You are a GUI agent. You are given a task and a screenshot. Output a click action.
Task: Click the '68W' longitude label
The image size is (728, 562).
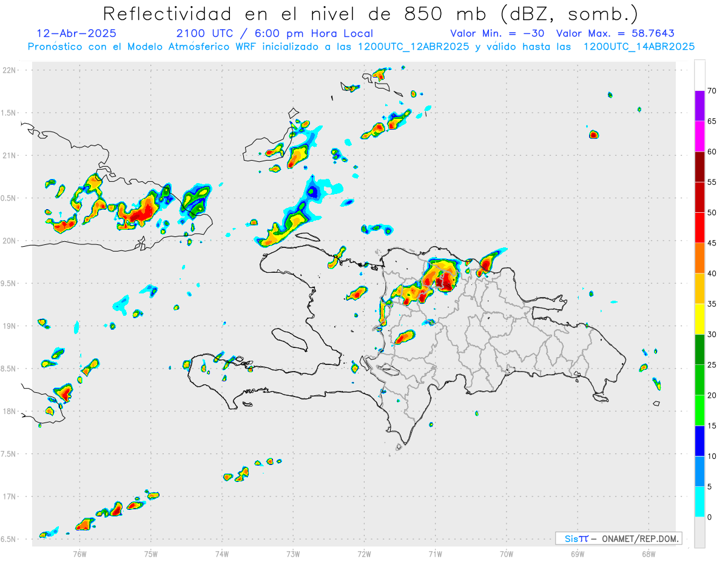(648, 554)
